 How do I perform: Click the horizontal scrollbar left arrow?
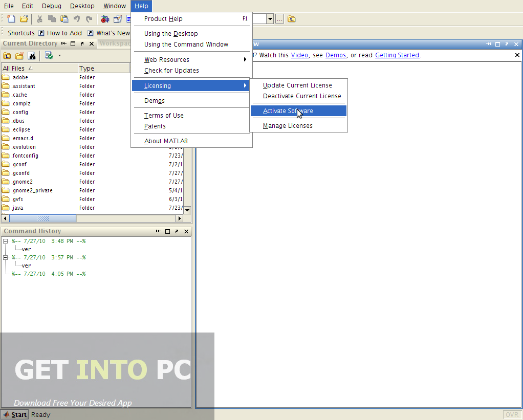(5, 218)
